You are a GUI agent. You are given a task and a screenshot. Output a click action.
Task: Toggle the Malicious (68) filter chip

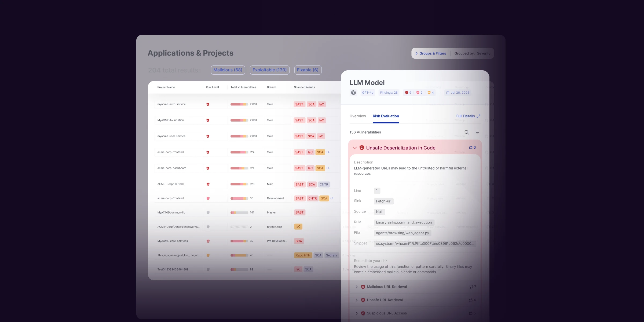228,70
